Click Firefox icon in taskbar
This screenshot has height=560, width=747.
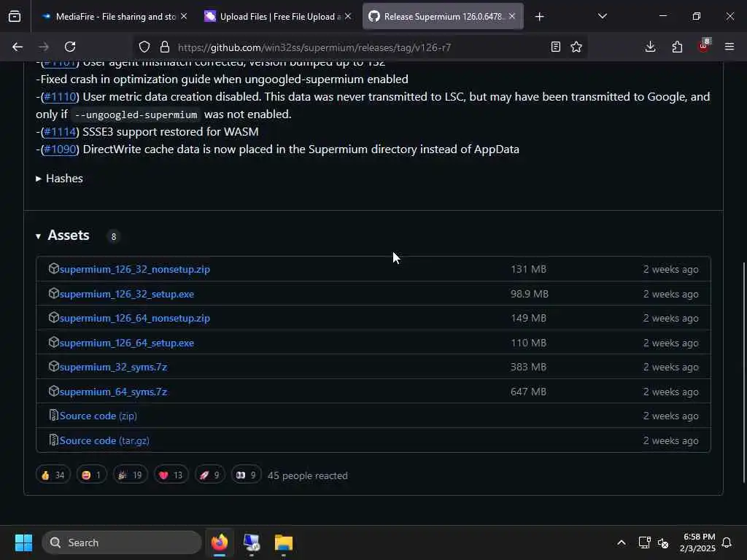point(220,542)
